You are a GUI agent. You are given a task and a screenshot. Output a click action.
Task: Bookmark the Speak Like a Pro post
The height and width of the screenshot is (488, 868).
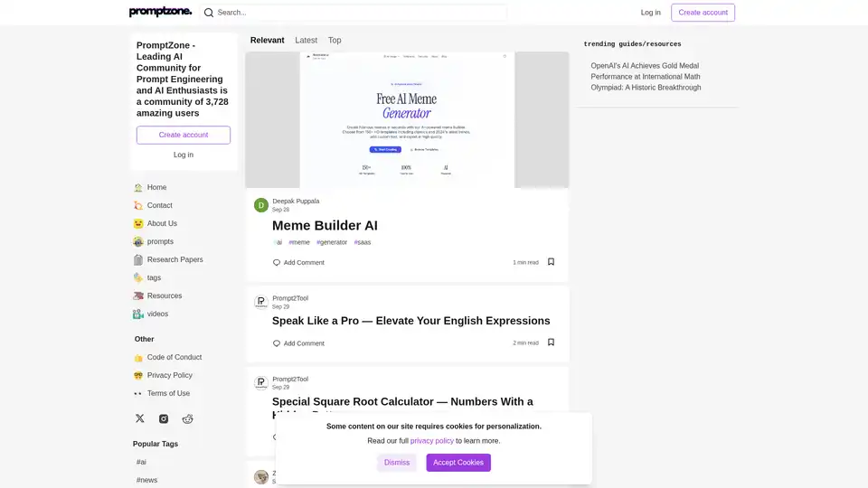[551, 343]
